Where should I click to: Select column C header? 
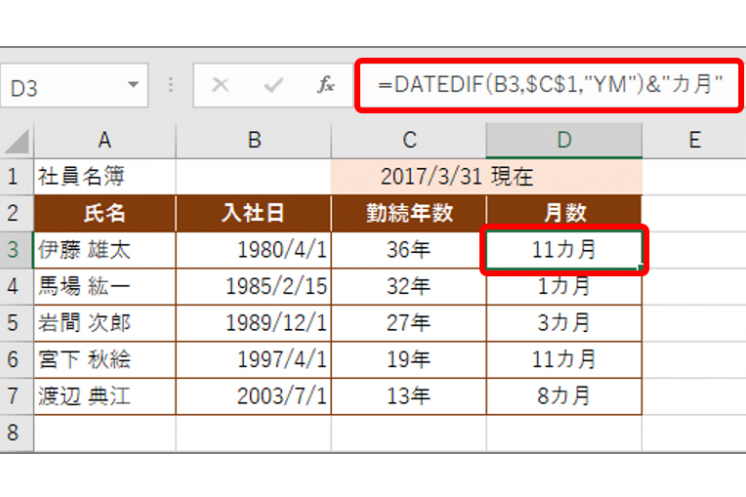pos(409,140)
